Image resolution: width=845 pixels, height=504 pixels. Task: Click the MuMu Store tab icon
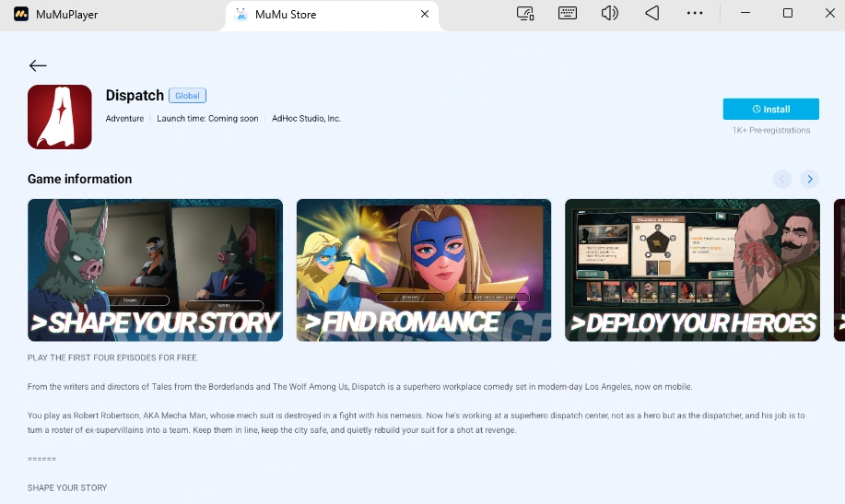coord(241,15)
